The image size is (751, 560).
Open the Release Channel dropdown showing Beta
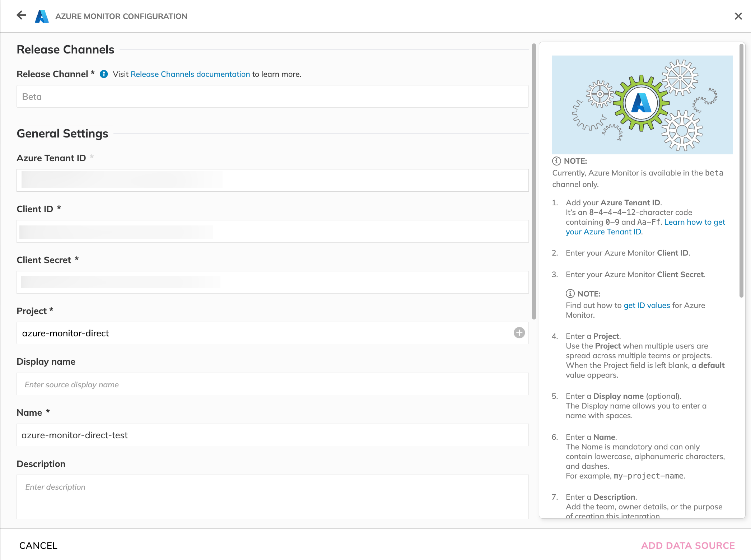(272, 97)
